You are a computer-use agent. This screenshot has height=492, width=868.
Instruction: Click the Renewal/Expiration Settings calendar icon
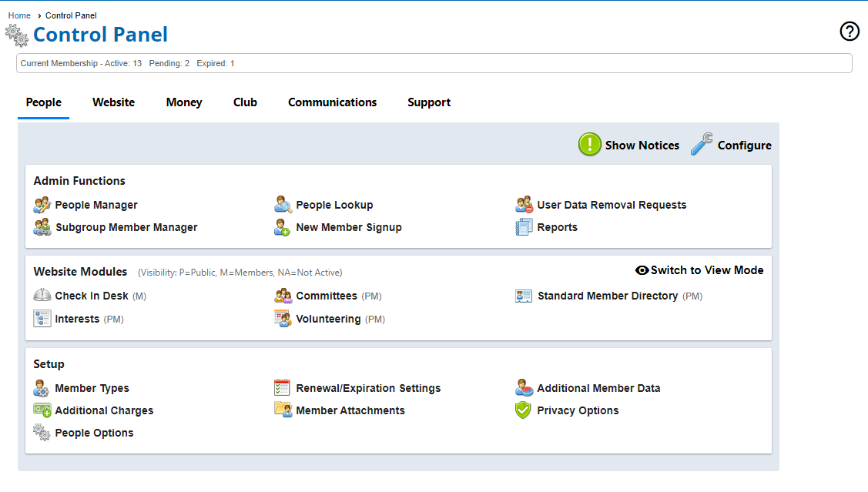[283, 388]
